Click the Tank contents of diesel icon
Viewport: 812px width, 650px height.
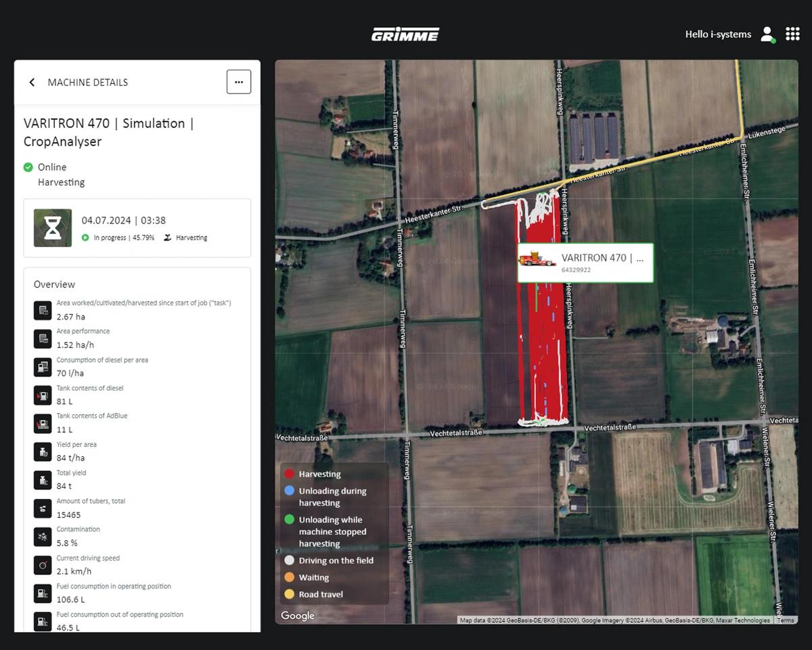point(43,395)
